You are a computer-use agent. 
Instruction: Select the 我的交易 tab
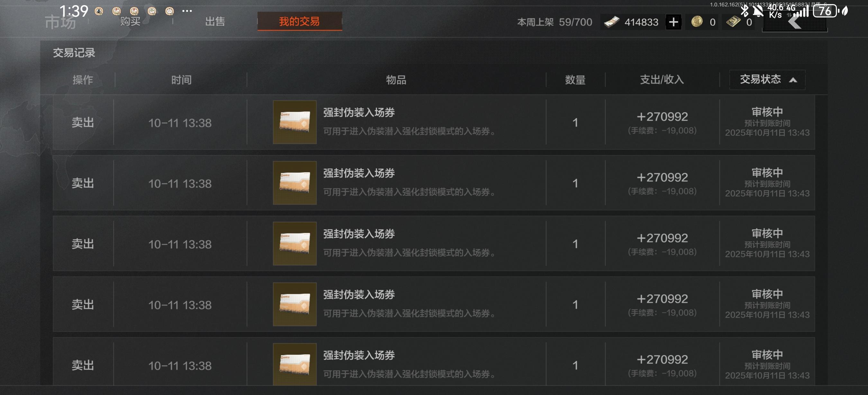point(300,22)
